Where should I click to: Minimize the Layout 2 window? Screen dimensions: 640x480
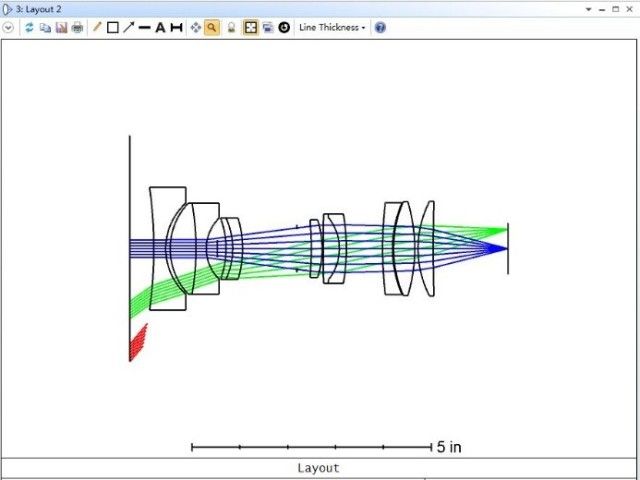click(x=602, y=10)
